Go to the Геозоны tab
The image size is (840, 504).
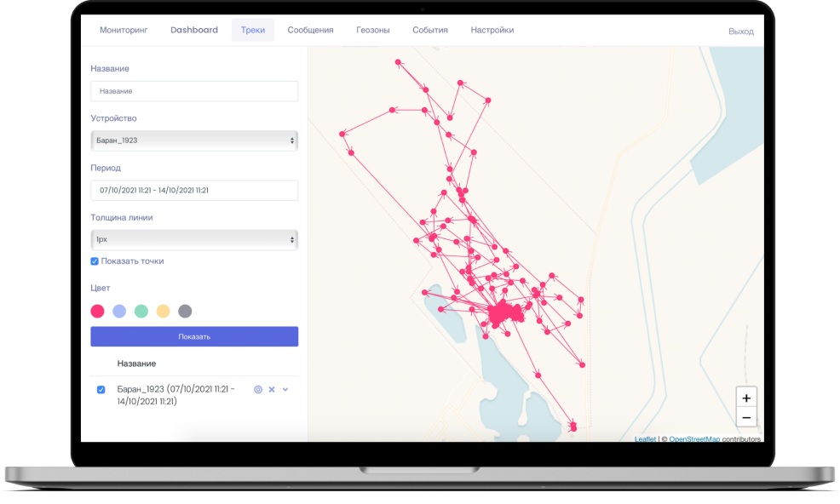click(x=373, y=30)
